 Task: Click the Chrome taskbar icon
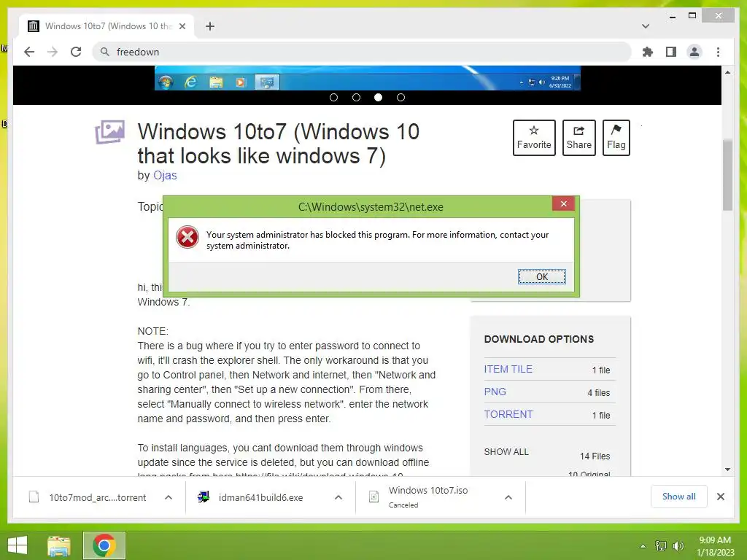tap(104, 545)
